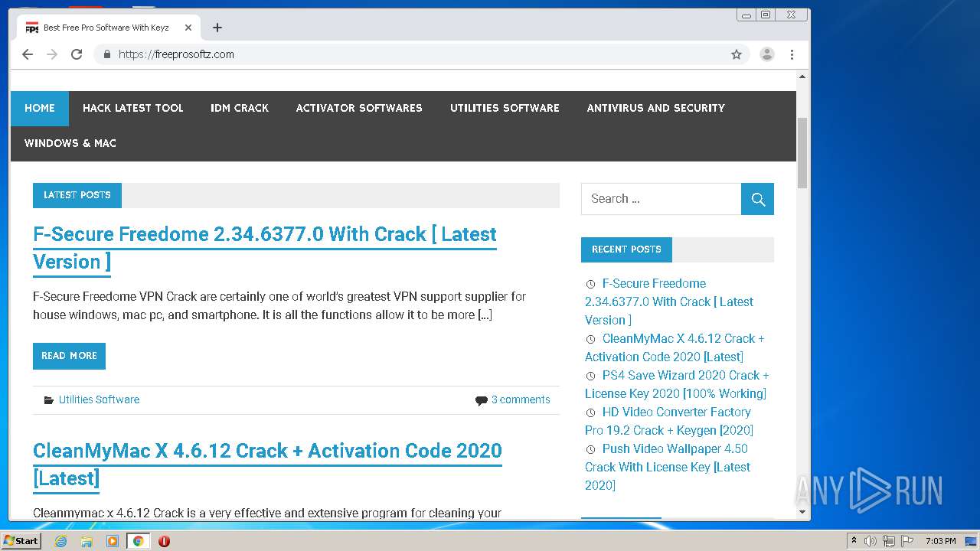Click the LATEST POSTS heading label
The image size is (980, 551).
coord(77,195)
